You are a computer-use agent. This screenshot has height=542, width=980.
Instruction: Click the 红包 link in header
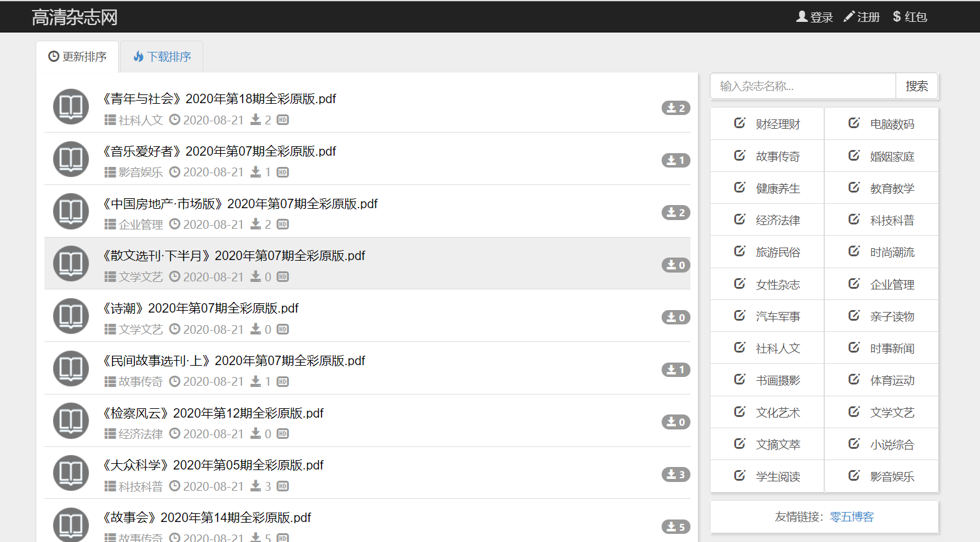pos(910,17)
